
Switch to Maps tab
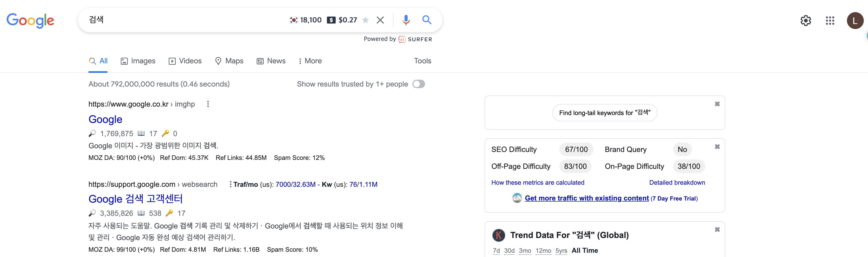tap(229, 61)
